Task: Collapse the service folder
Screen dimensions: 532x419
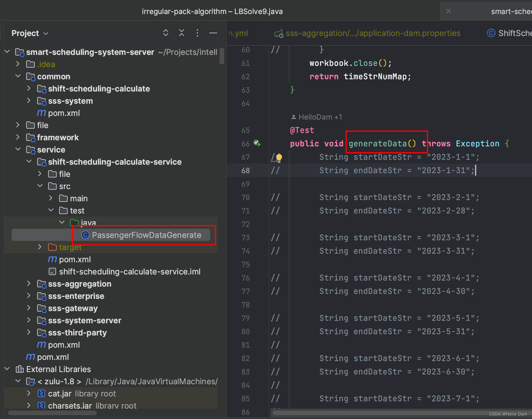Action: click(x=18, y=149)
